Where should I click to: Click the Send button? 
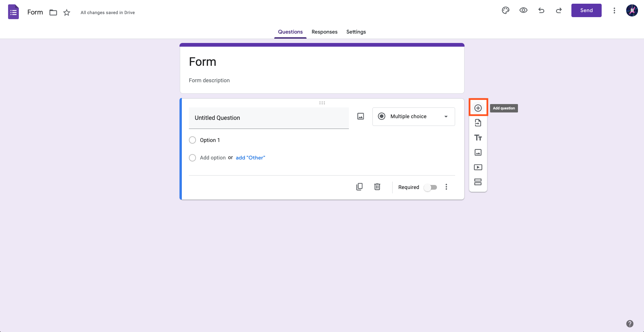coord(586,10)
